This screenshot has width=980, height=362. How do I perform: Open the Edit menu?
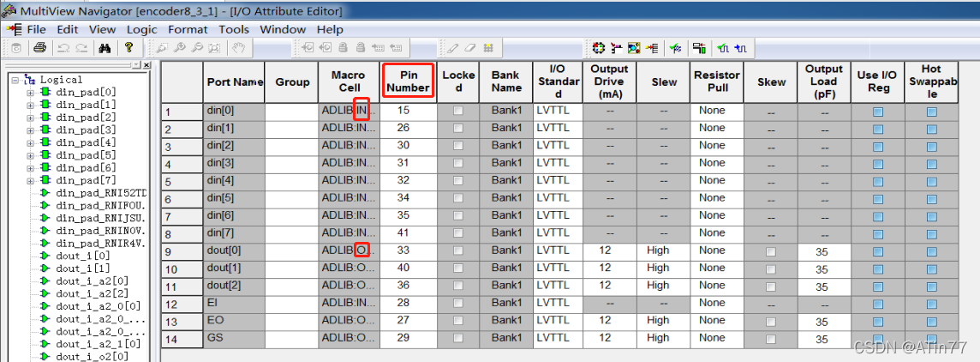tap(68, 29)
